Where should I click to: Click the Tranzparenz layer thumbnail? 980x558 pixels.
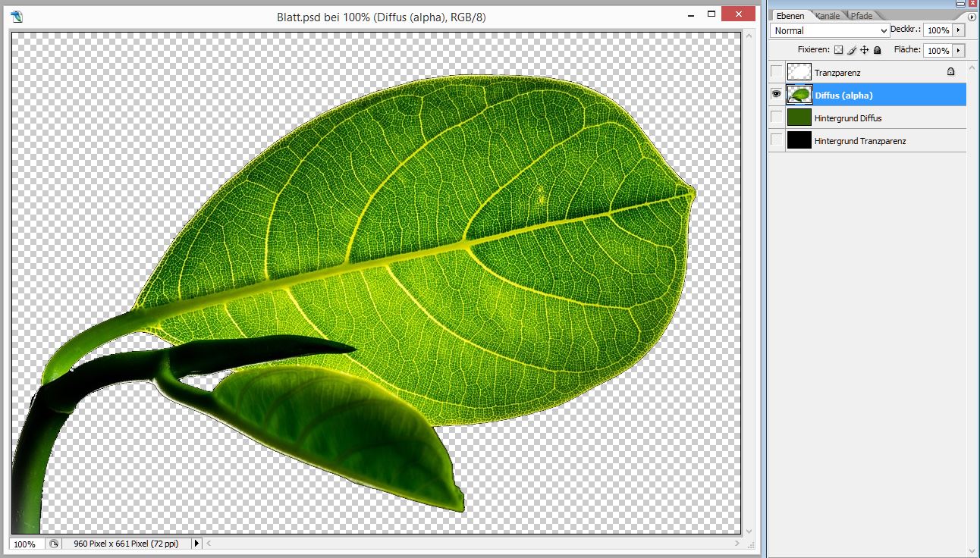(x=799, y=72)
